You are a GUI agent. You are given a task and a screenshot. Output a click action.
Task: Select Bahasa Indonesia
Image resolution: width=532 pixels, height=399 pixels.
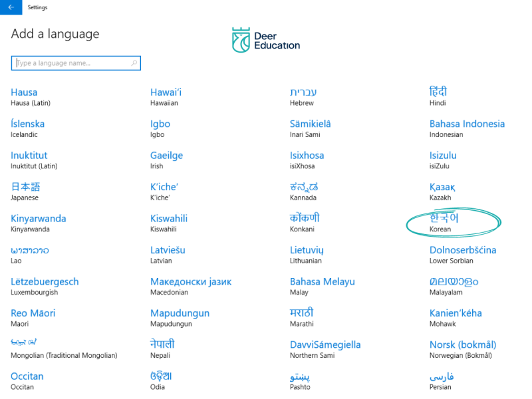point(467,128)
